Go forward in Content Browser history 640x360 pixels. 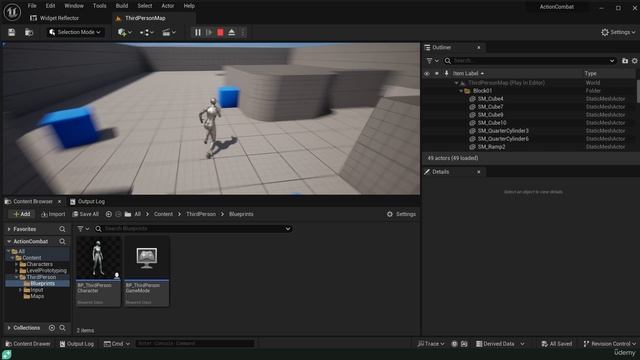pos(118,214)
